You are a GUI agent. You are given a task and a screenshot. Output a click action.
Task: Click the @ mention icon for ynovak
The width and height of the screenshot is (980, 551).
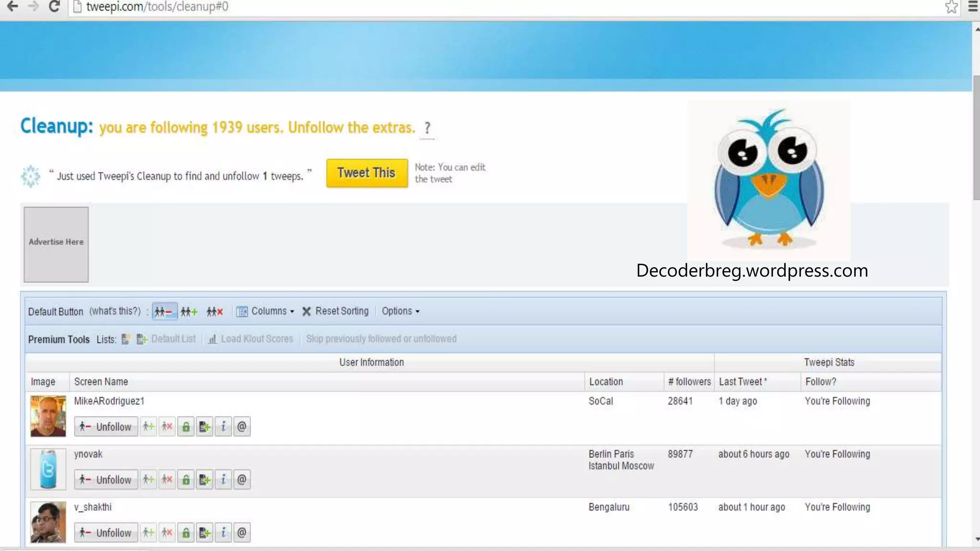coord(242,480)
